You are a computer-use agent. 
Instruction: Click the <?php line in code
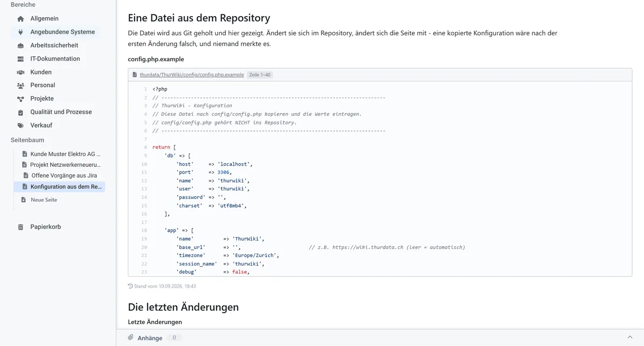[x=160, y=89]
